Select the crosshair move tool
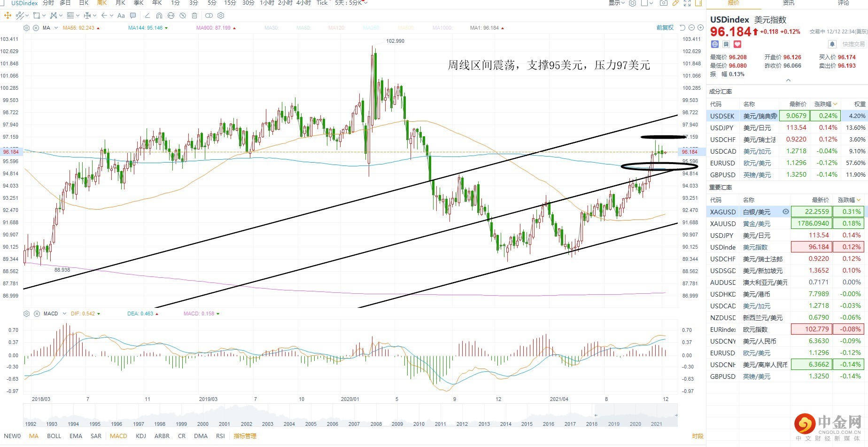 8,16
